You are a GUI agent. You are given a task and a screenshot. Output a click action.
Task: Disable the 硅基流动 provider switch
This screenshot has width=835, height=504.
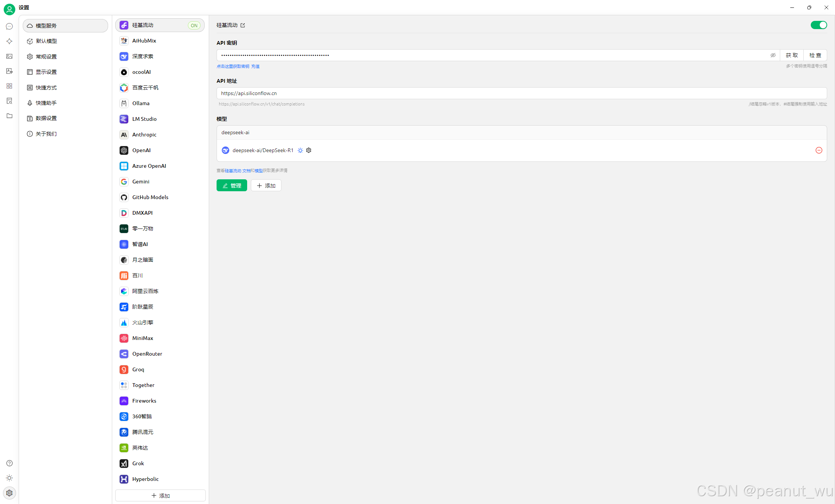(x=819, y=25)
